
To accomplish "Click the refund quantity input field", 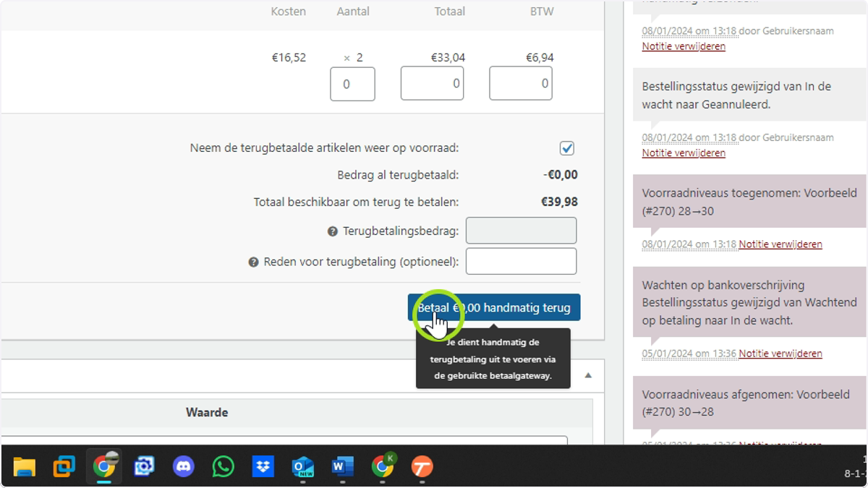I will tap(353, 84).
